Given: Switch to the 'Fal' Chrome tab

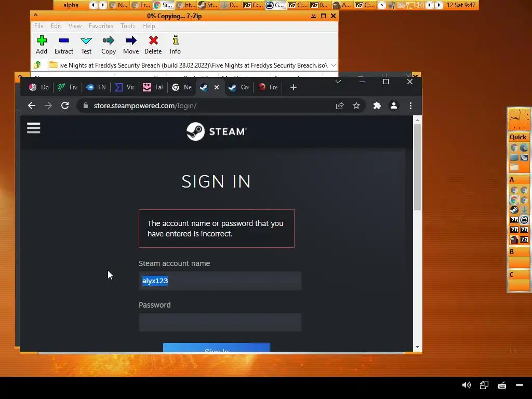Looking at the screenshot, I should tap(153, 87).
